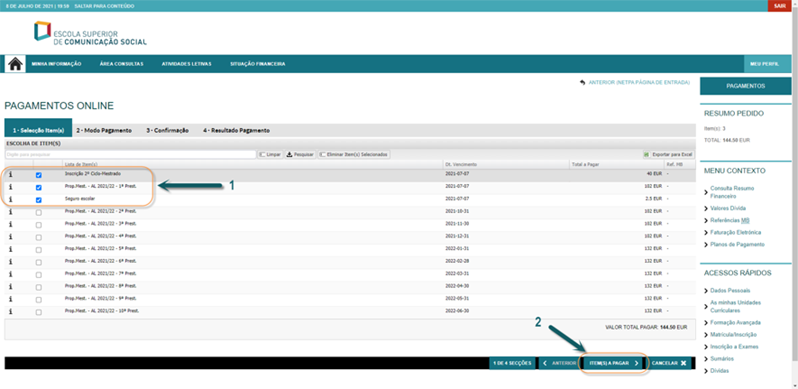Open info icon for Inscrição 2º Ciclo-Mestrado
Screen dimensions: 798x389
pos(10,175)
